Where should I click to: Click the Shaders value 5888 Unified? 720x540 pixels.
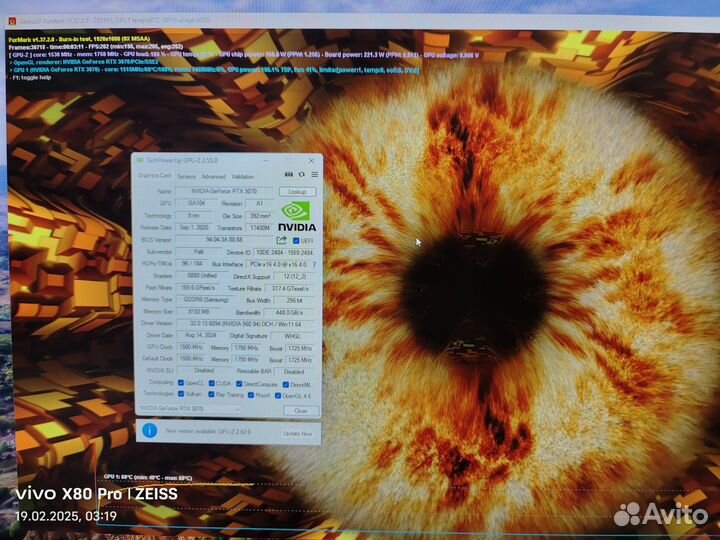[x=202, y=276]
